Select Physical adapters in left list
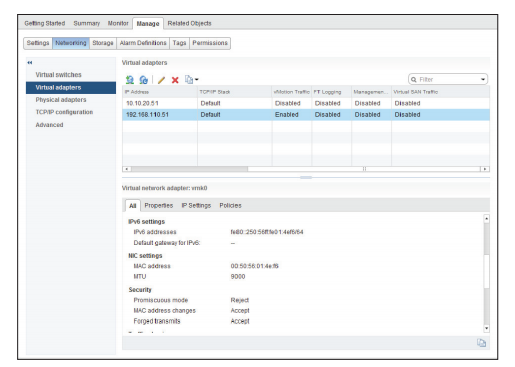The width and height of the screenshot is (515, 367). 71,100
